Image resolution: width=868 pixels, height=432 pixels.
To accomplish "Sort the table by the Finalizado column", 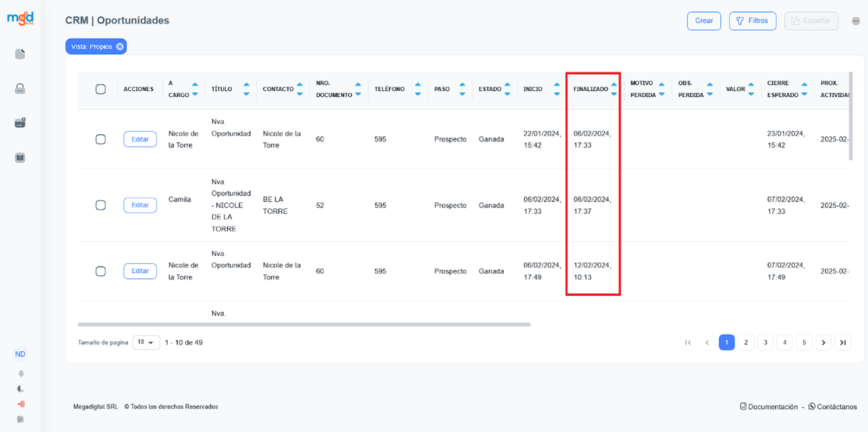I will coord(613,89).
